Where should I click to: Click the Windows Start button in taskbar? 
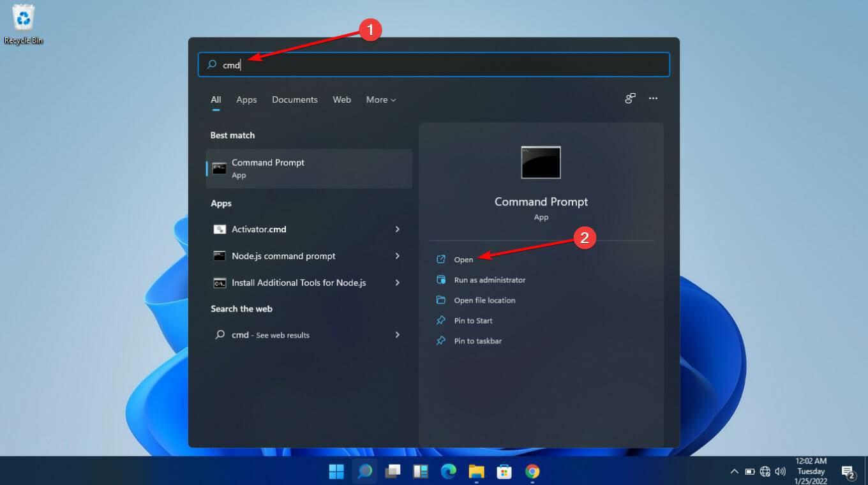coord(336,472)
